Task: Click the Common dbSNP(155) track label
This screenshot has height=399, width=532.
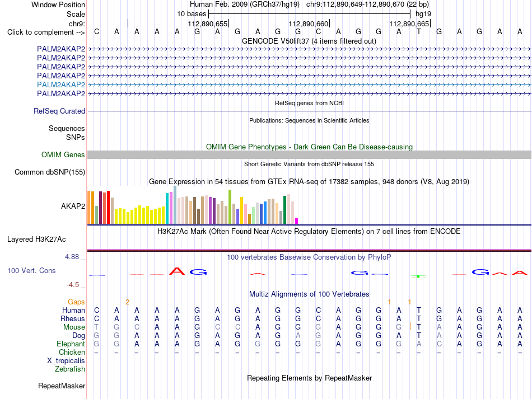Action: coord(50,172)
